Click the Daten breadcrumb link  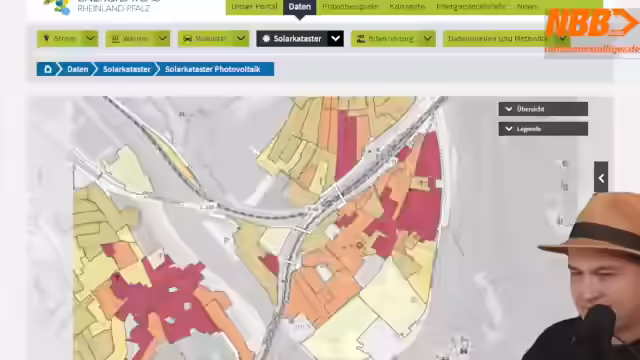[x=78, y=69]
